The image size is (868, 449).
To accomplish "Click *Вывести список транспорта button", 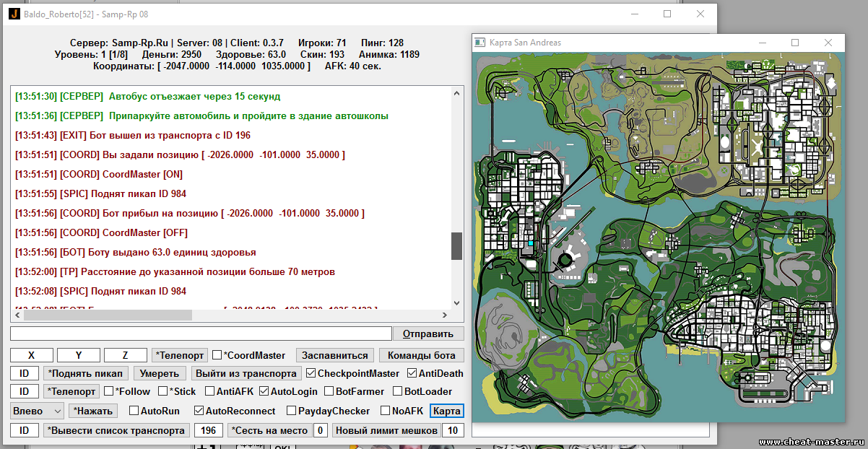I will 116,430.
